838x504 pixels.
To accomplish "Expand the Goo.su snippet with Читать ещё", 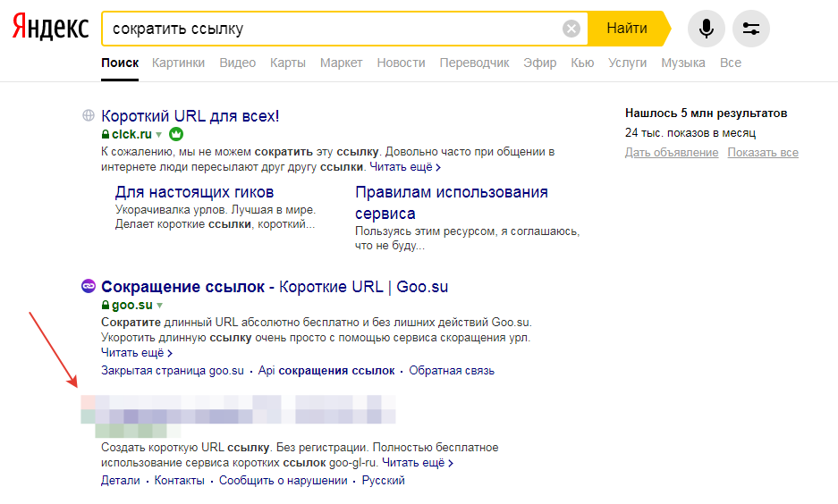I will pos(138,353).
